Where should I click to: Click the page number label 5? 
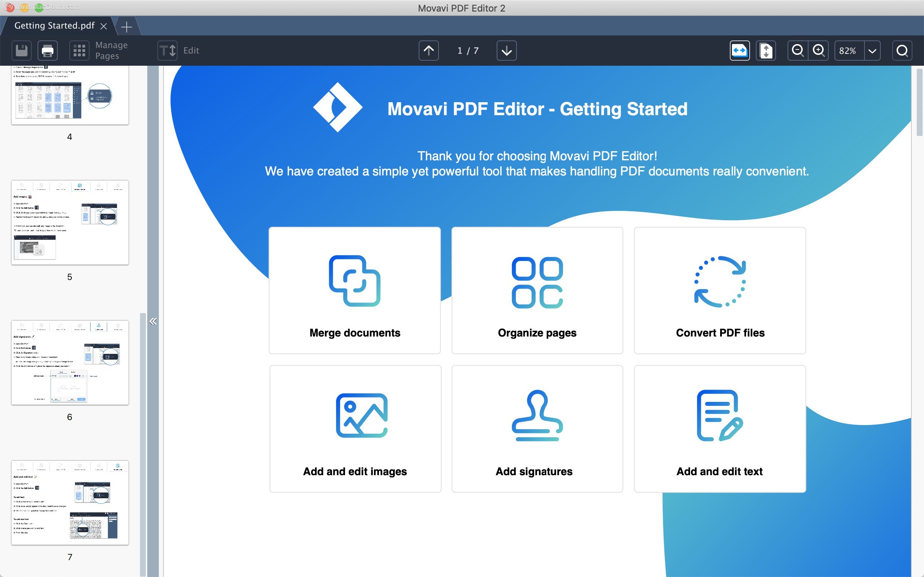click(x=70, y=277)
